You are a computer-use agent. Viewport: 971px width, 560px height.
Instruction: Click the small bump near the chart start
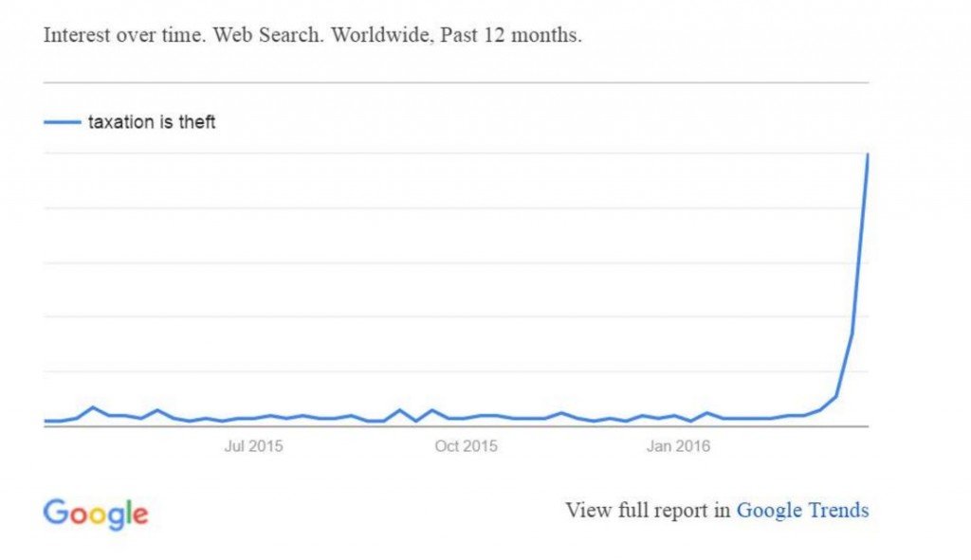(x=93, y=407)
